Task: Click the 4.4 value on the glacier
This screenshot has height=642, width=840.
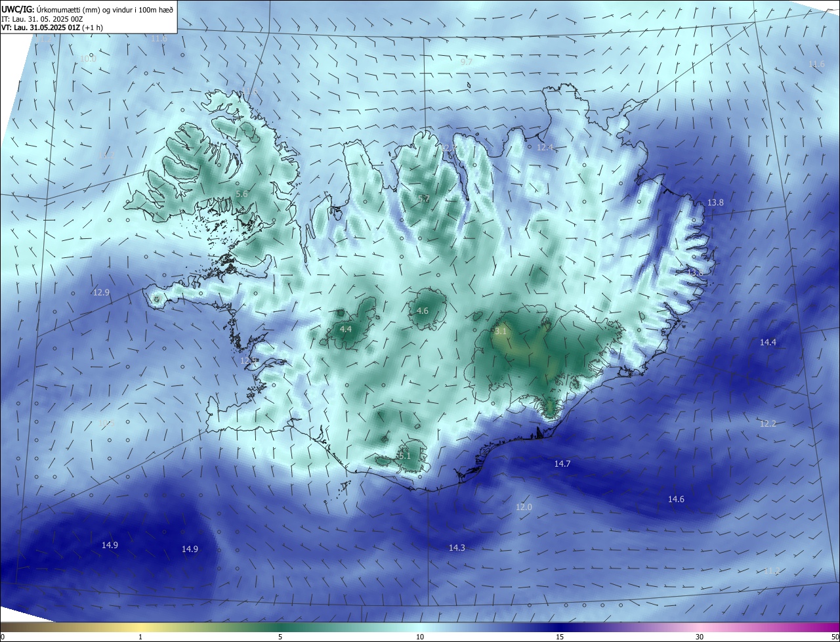Action: click(x=346, y=329)
